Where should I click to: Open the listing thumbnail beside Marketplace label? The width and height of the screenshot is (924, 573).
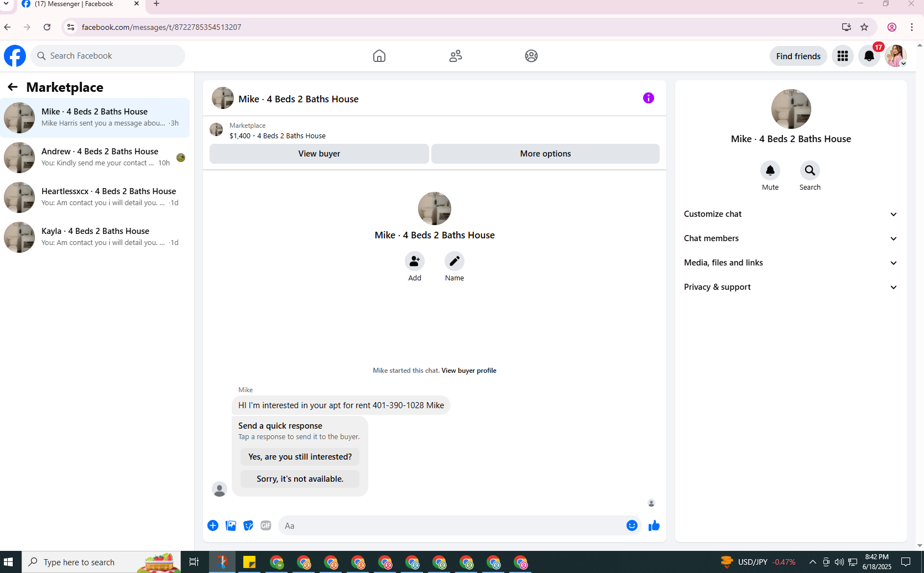pos(216,130)
